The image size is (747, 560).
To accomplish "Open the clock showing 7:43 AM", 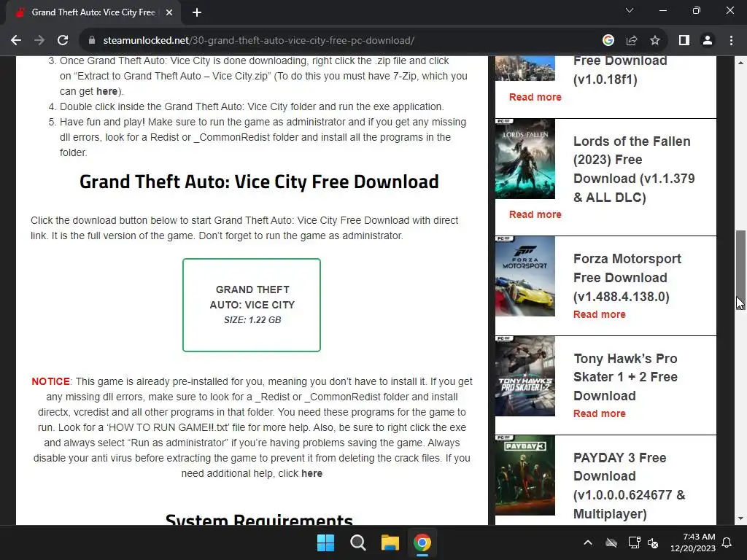I will pos(693,542).
